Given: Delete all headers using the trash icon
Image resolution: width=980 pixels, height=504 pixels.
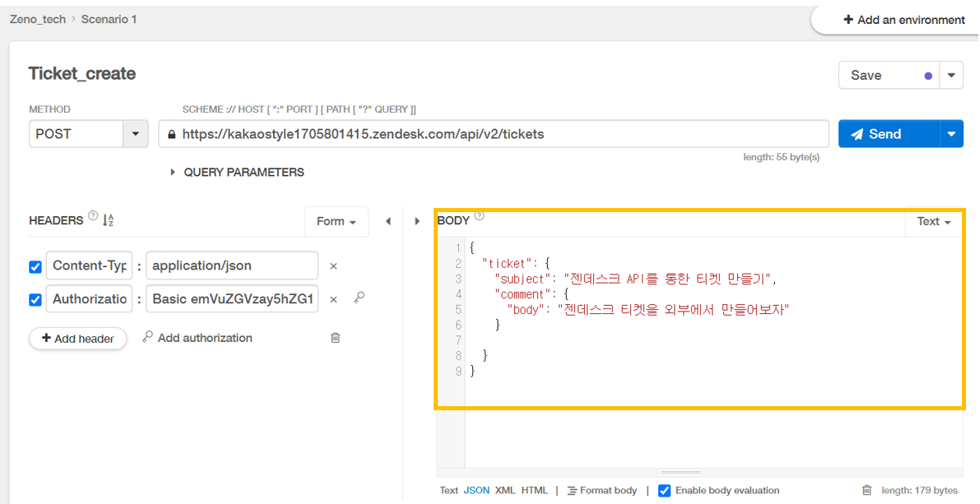Looking at the screenshot, I should click(335, 337).
